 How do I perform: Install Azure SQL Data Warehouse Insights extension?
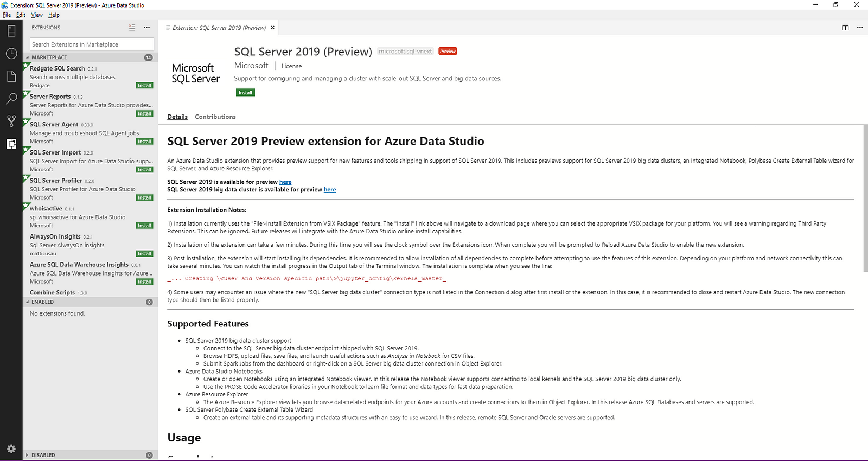pos(144,282)
